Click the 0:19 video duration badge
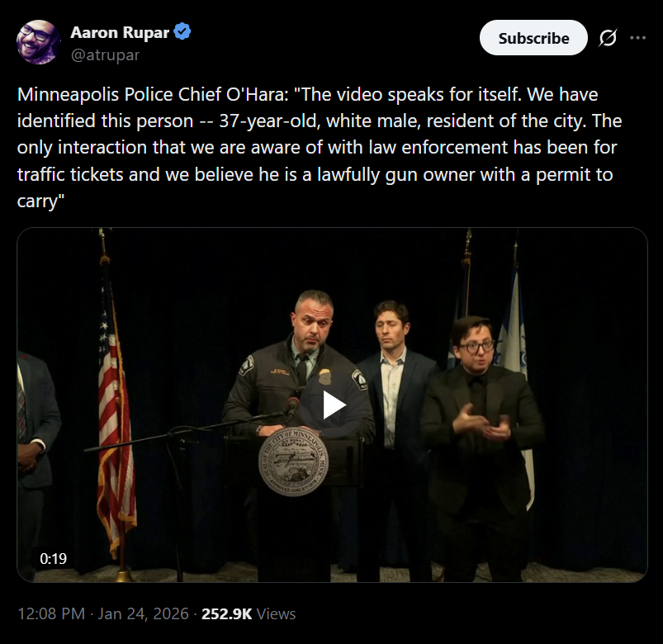663x644 pixels. pos(54,559)
